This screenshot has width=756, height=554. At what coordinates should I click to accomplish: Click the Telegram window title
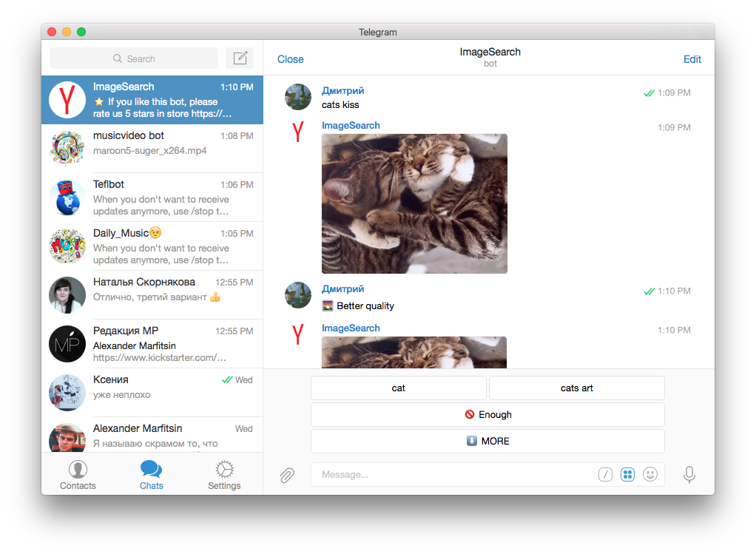point(377,32)
